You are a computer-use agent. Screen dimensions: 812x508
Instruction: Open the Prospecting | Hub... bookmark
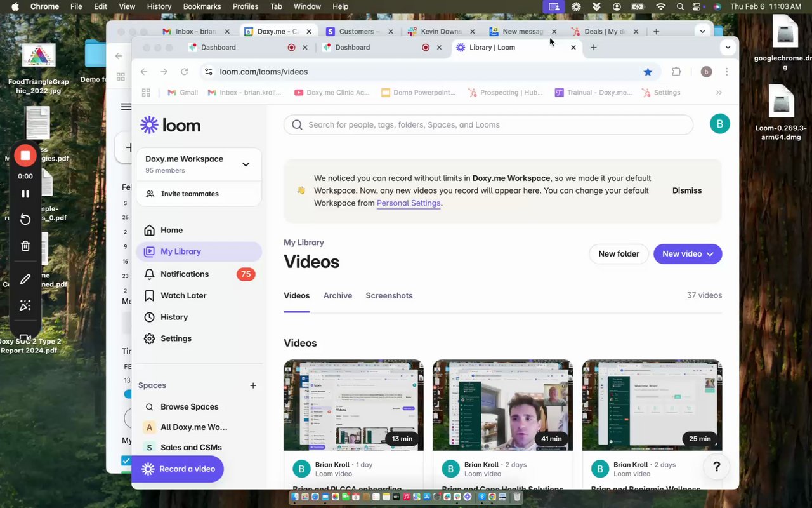pos(506,93)
